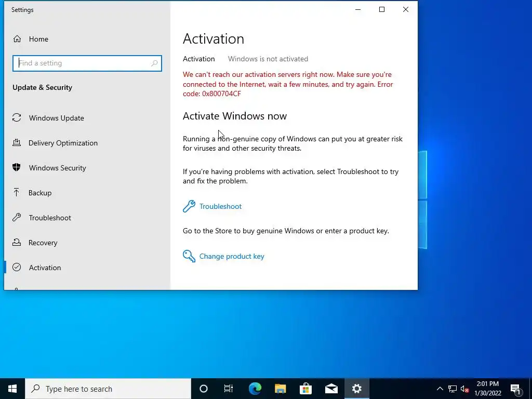Viewport: 532px width, 399px height.
Task: Click the Cortana circle icon on taskbar
Action: coord(204,389)
